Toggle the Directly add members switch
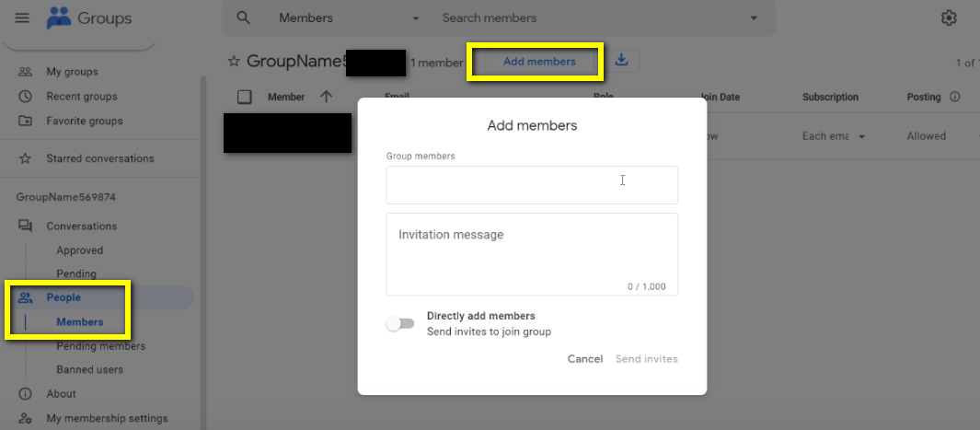Viewport: 980px width, 430px height. pyautogui.click(x=400, y=323)
